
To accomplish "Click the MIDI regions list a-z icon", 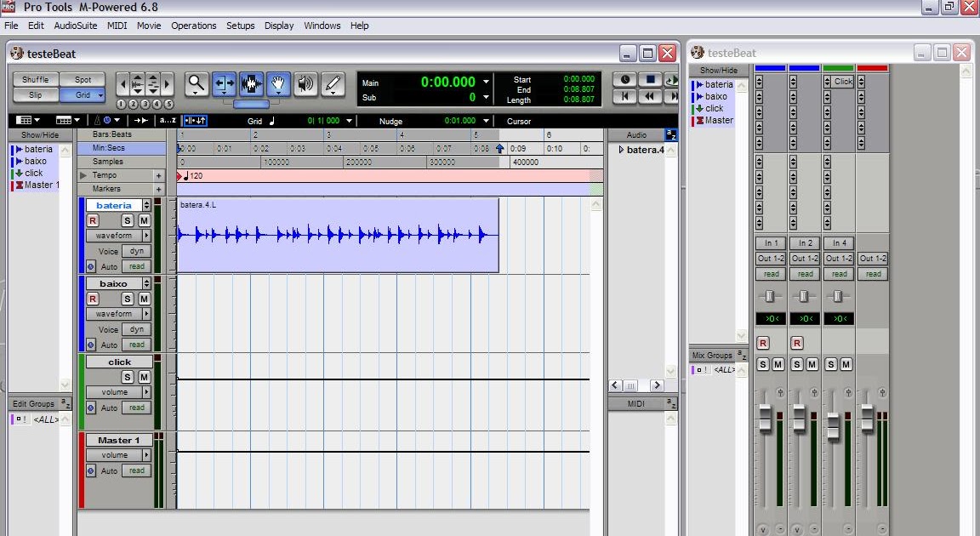I will [670, 403].
